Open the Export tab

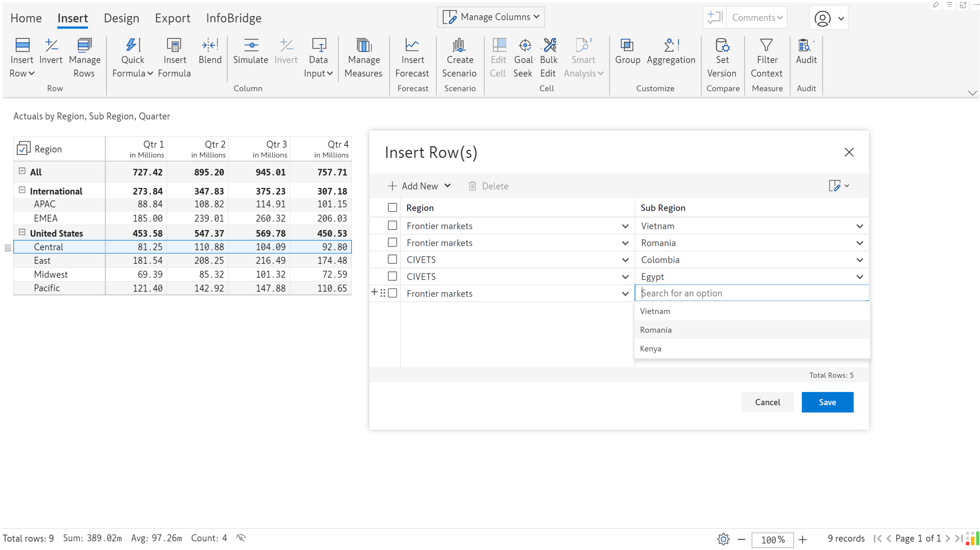(172, 18)
